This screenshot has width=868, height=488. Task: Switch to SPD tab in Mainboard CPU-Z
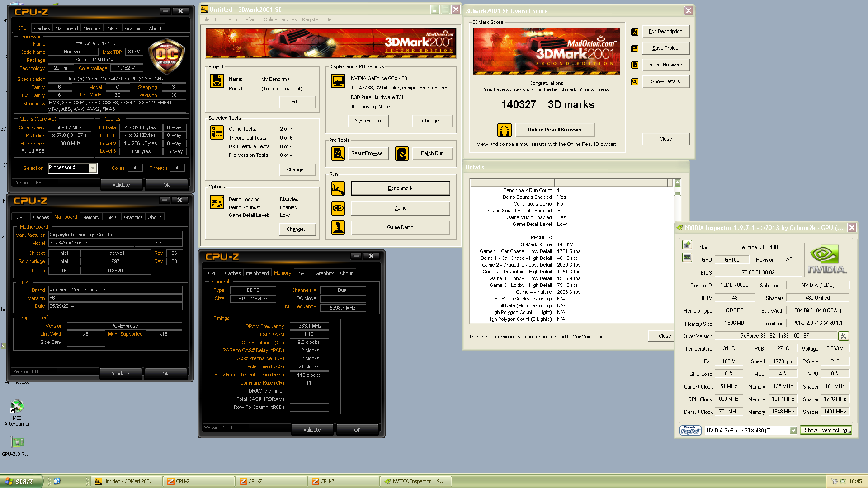point(112,217)
